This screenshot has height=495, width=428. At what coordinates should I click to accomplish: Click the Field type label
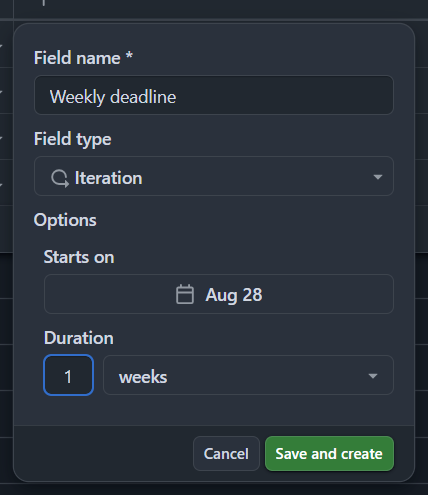(73, 139)
